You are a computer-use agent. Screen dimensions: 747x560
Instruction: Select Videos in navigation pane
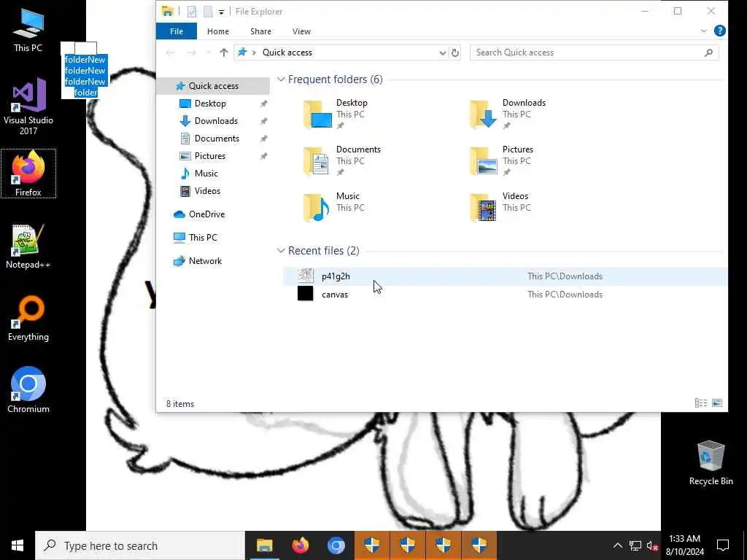tap(206, 191)
